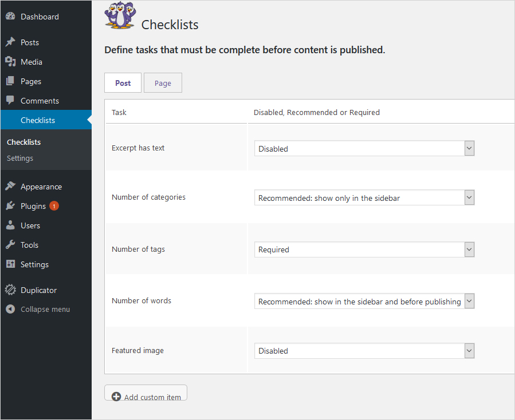
Task: Click the Posts pushpin icon
Action: [x=10, y=42]
